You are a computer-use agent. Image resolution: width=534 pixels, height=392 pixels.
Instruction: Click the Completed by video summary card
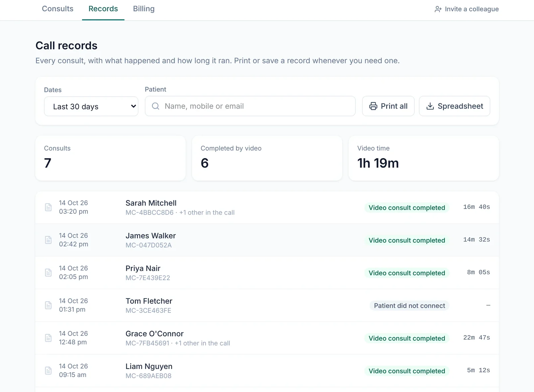pyautogui.click(x=267, y=158)
